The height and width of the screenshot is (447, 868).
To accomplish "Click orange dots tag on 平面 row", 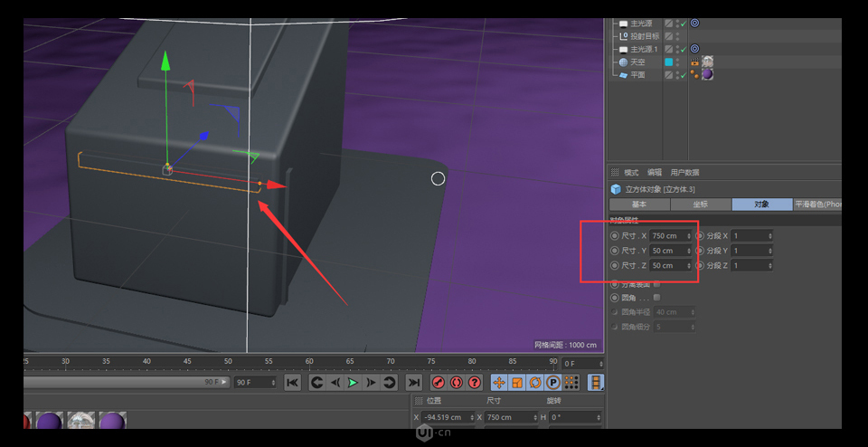I will (694, 75).
